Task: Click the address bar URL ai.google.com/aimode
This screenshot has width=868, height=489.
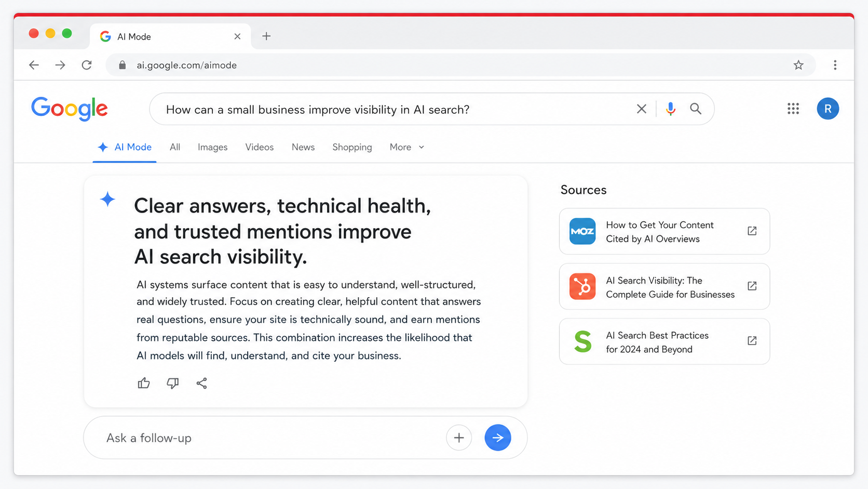Action: [186, 65]
